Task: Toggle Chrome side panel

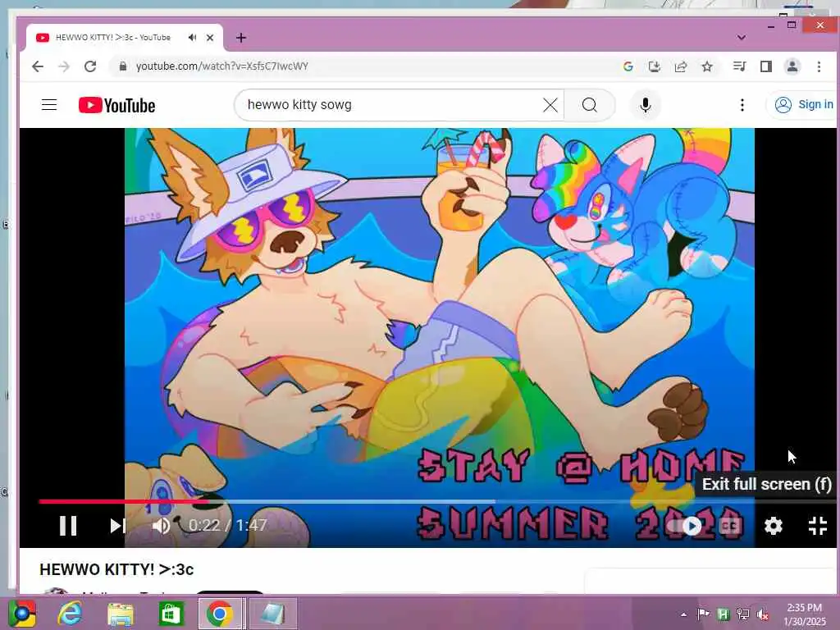Action: click(766, 66)
